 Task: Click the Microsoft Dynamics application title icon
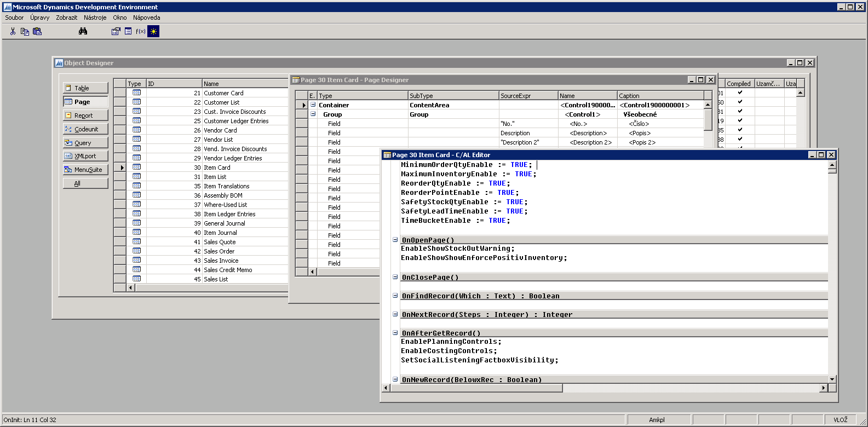pos(7,7)
